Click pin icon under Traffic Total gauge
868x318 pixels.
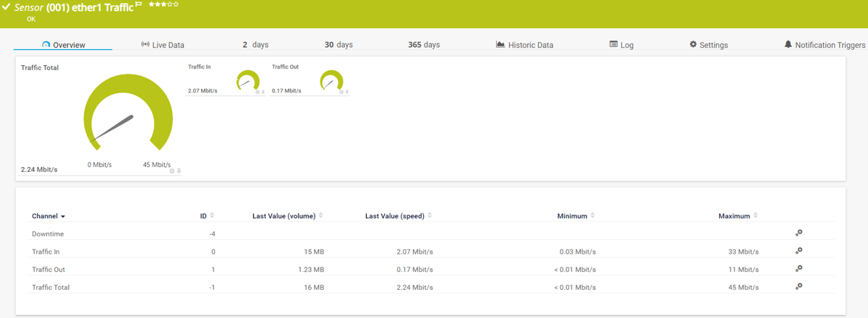179,171
